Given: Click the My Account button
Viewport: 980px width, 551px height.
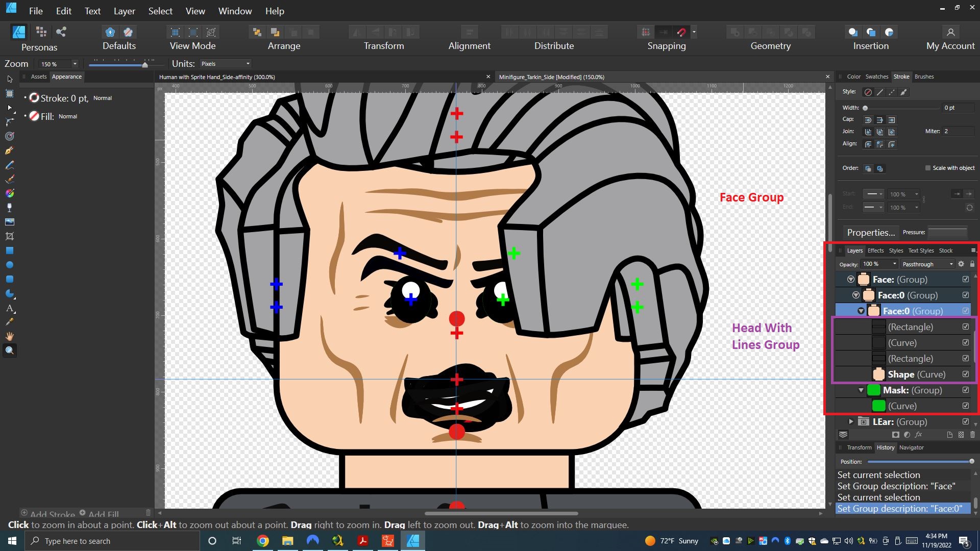Looking at the screenshot, I should (950, 38).
